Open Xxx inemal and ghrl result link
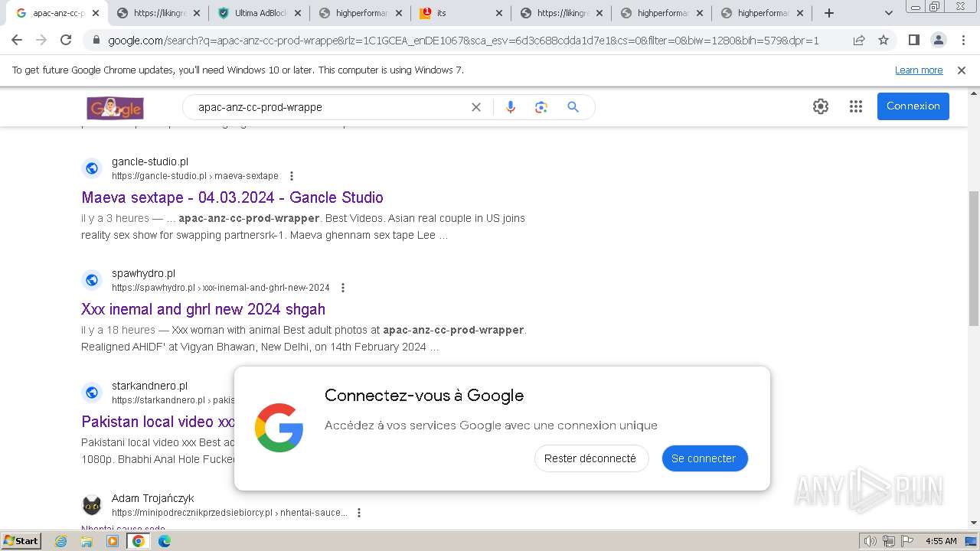 tap(203, 309)
